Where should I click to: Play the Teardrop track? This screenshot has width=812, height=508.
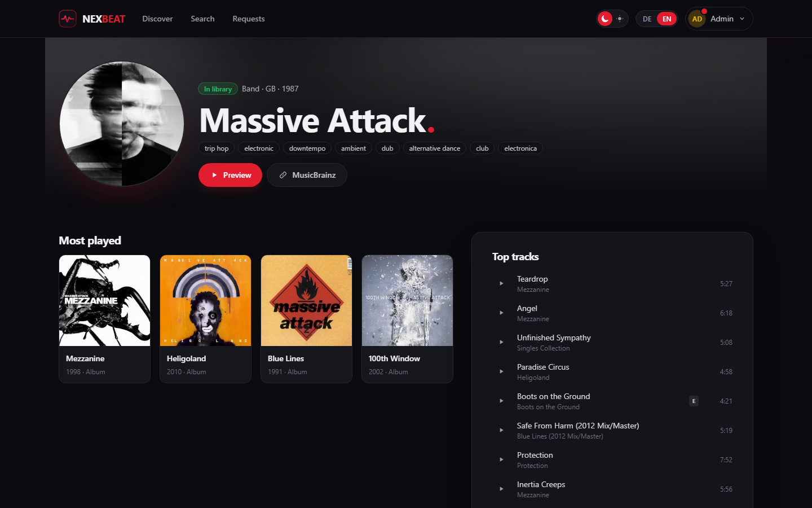click(x=501, y=283)
